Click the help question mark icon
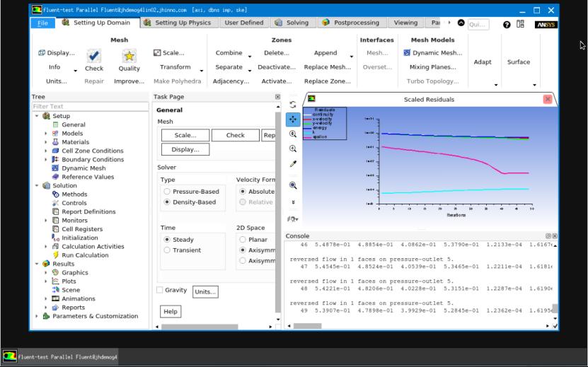The image size is (588, 367). pos(507,24)
